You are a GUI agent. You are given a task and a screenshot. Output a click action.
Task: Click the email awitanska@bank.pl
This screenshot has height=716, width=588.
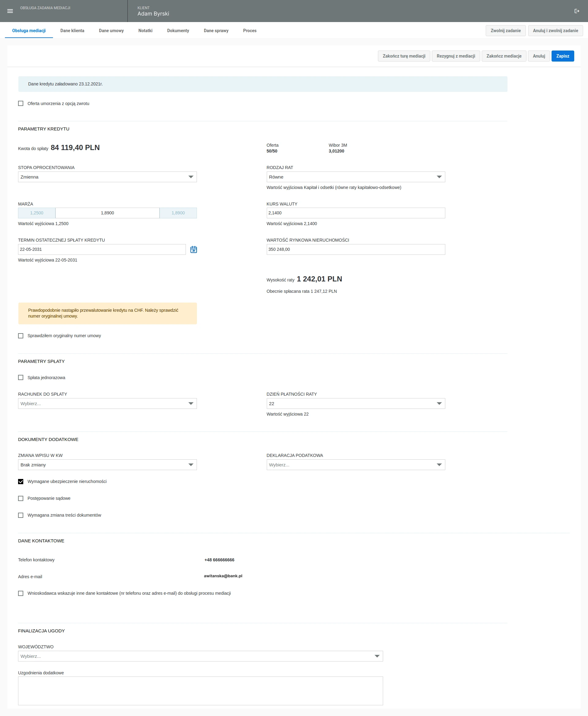click(x=223, y=576)
